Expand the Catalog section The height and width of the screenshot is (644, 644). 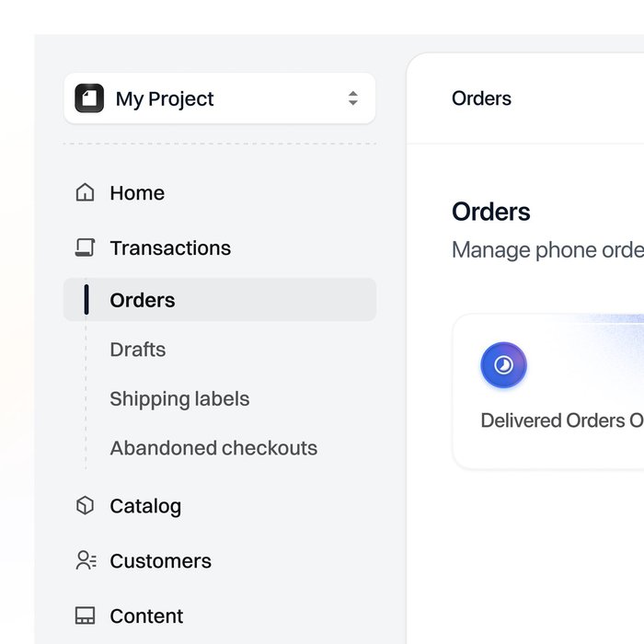click(145, 506)
